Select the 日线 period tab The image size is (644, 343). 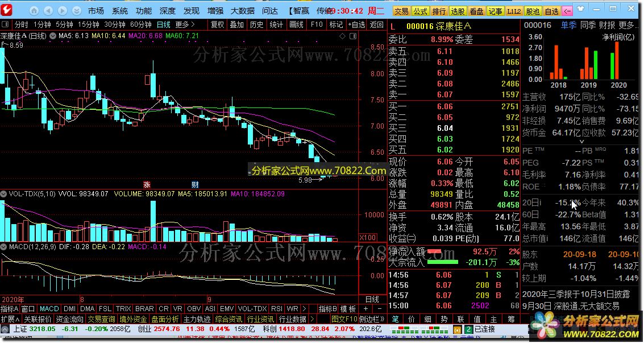[164, 24]
